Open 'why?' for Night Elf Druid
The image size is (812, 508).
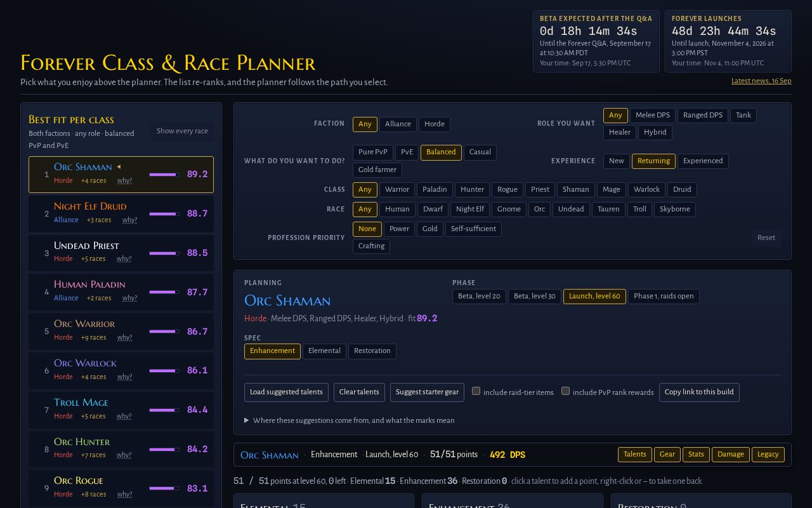click(x=129, y=220)
